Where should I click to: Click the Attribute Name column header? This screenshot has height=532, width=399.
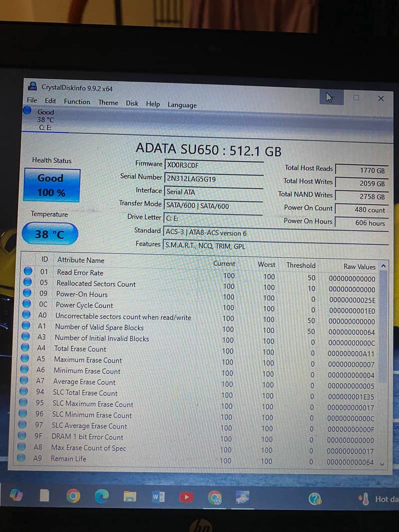click(81, 260)
